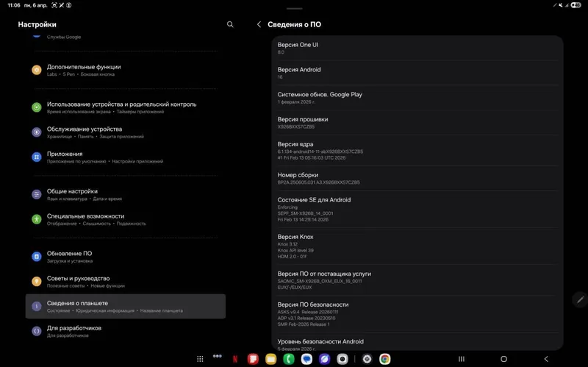
Task: Select Сведения о планшете
Action: pos(125,306)
